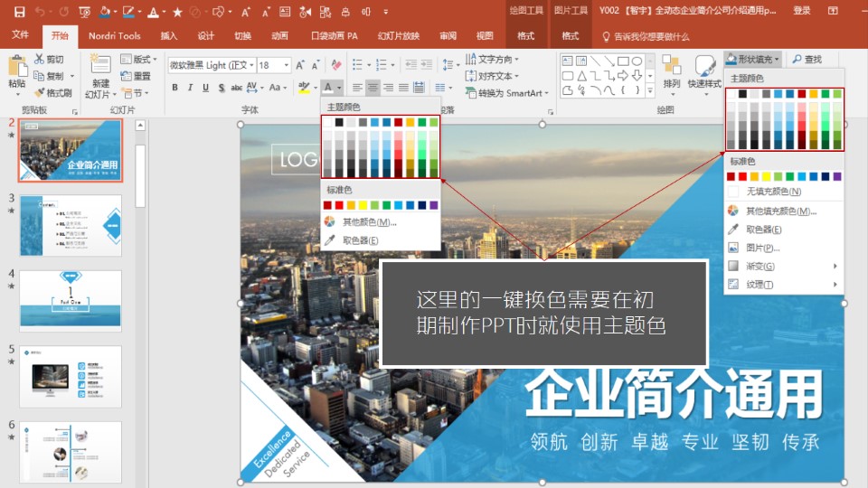Image resolution: width=868 pixels, height=488 pixels.
Task: Pick purple standard color in shape fill menu
Action: pyautogui.click(x=836, y=176)
